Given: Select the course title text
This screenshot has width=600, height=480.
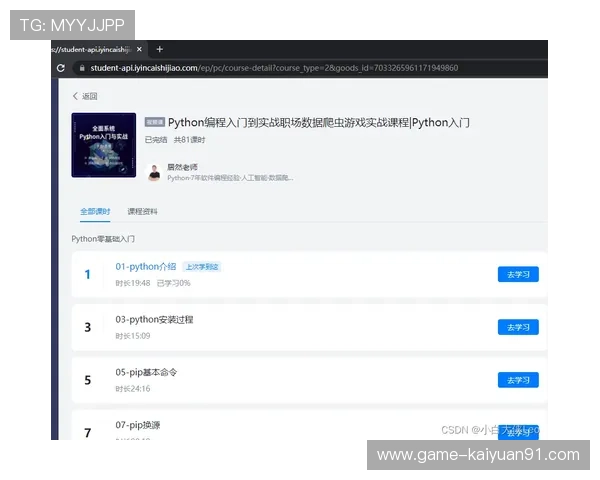Looking at the screenshot, I should tap(319, 122).
